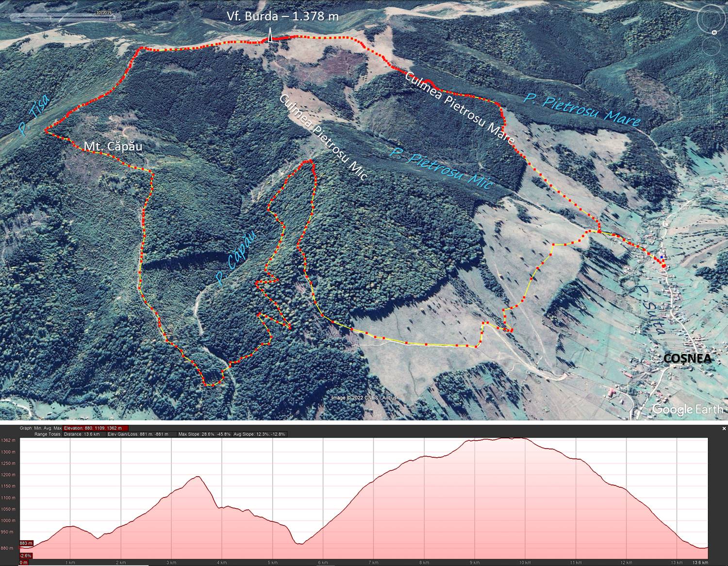Click the Culmea Pietrosu Mare ridge label
The height and width of the screenshot is (566, 728).
pos(459,108)
